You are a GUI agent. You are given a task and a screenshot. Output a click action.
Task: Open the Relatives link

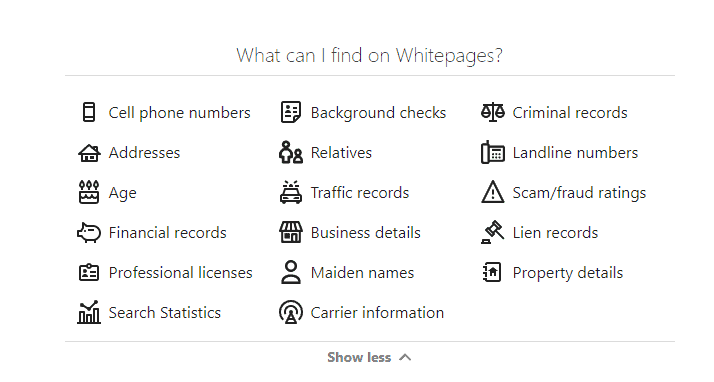[341, 153]
